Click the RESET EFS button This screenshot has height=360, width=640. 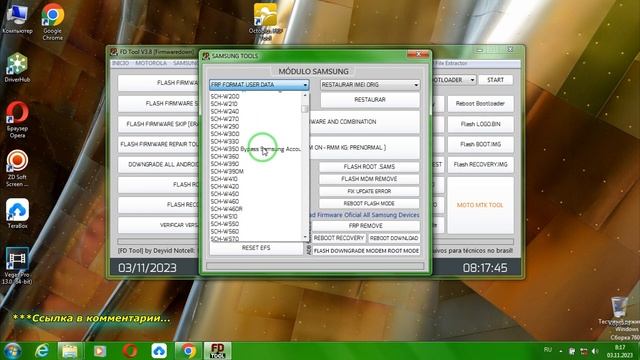(x=256, y=248)
